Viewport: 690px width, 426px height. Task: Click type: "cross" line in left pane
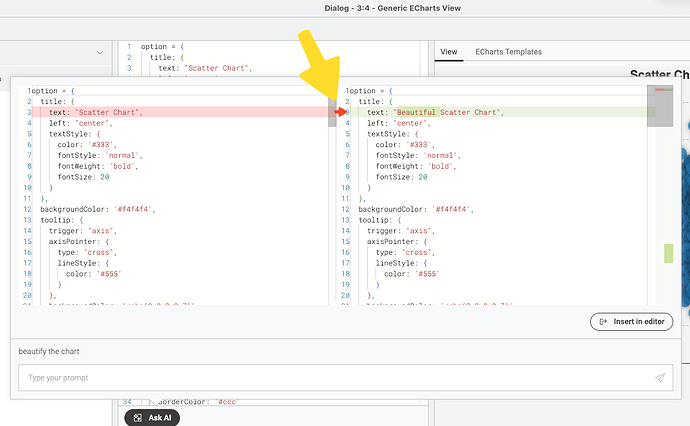click(x=87, y=252)
